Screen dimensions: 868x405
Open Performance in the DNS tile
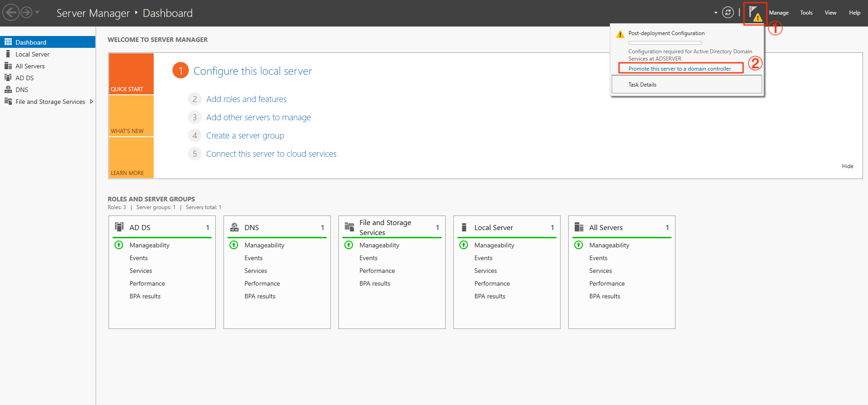(262, 283)
